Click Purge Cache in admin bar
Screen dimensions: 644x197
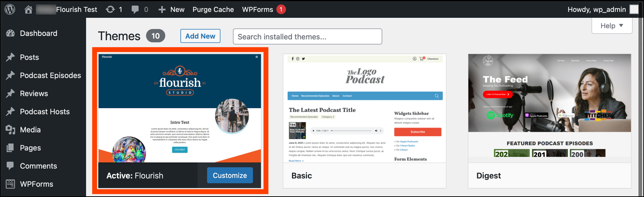pos(213,10)
